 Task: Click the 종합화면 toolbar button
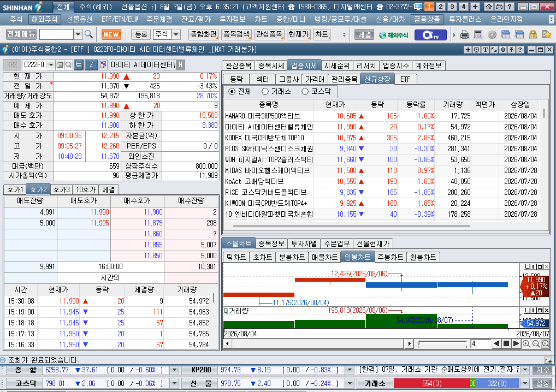[204, 34]
